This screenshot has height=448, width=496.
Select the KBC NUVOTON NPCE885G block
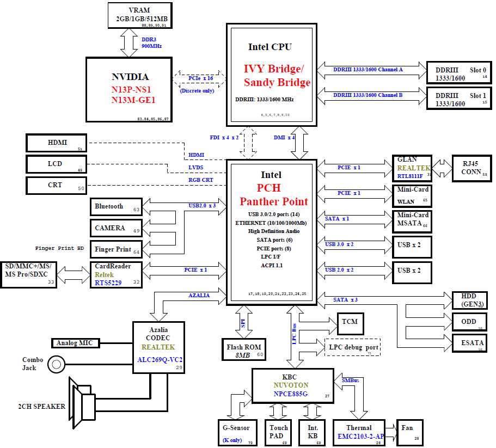coord(292,386)
